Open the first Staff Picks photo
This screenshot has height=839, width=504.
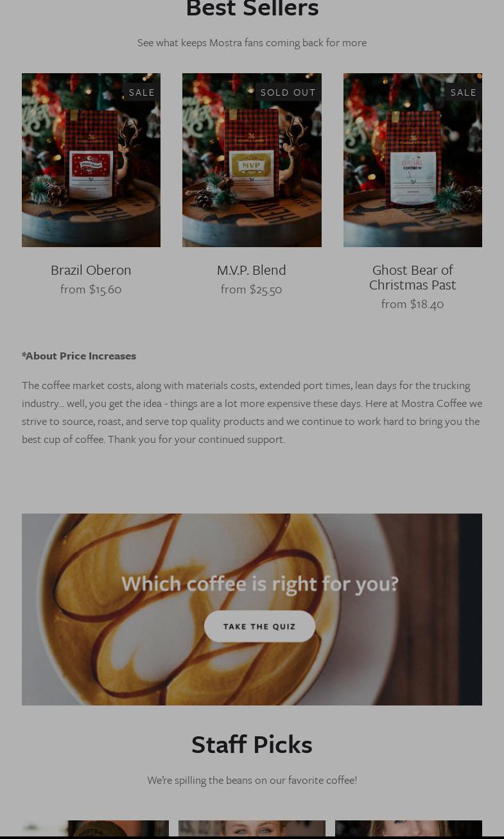[x=96, y=828]
